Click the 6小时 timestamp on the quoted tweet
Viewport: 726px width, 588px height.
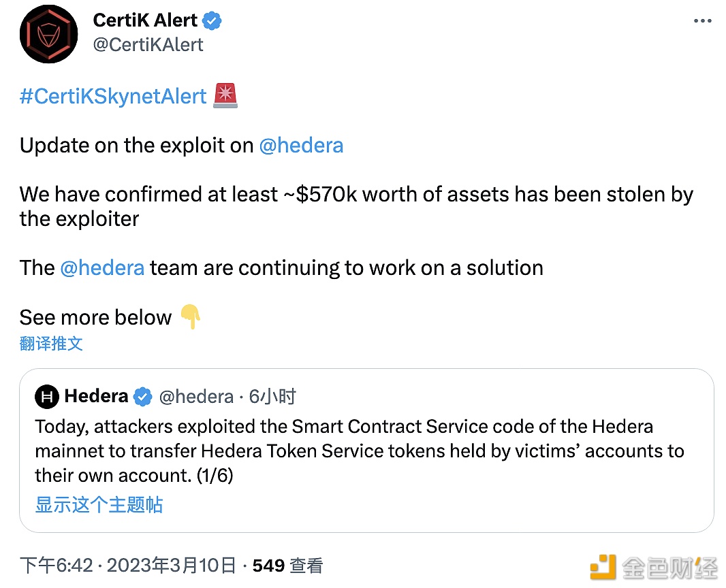[x=272, y=397]
